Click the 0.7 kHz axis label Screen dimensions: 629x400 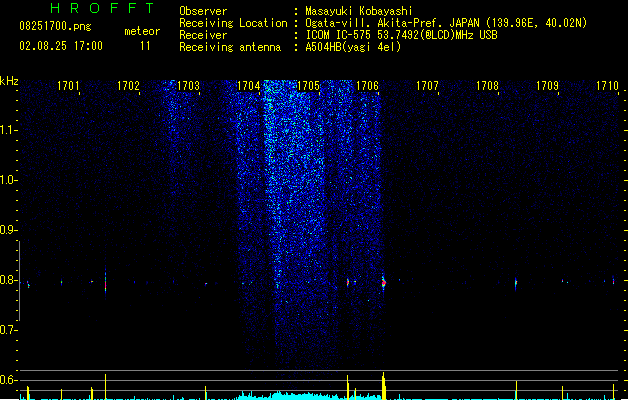8,330
